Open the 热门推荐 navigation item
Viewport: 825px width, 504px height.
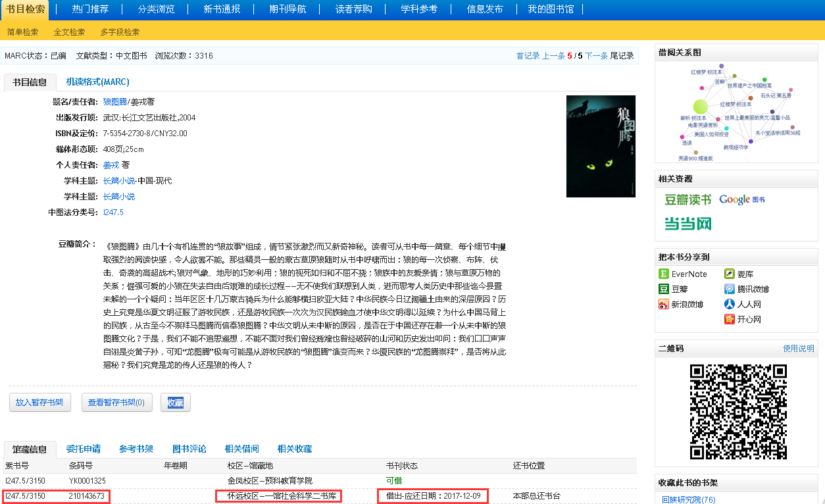(x=90, y=9)
